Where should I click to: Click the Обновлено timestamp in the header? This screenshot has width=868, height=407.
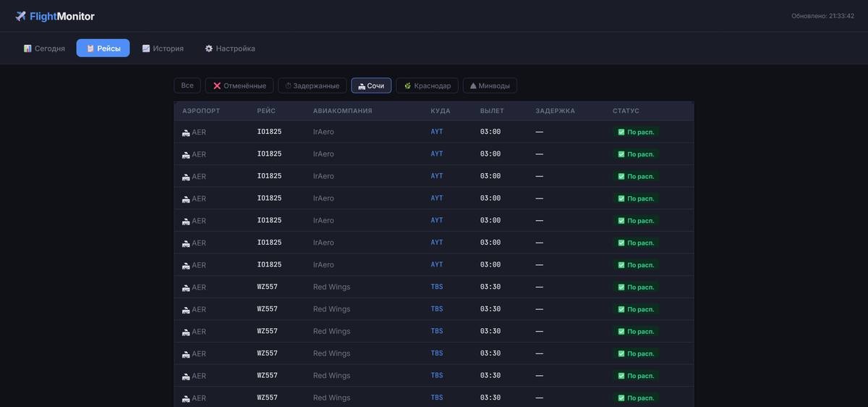click(822, 16)
